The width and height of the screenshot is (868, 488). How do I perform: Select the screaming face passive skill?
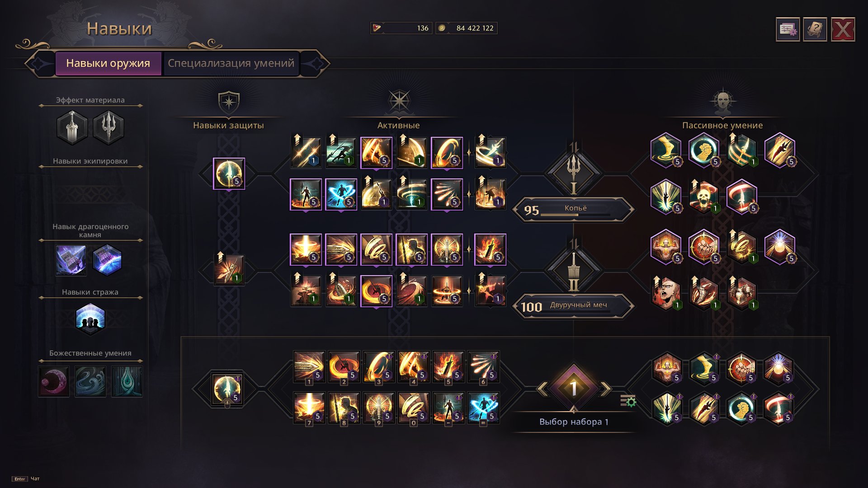(666, 293)
